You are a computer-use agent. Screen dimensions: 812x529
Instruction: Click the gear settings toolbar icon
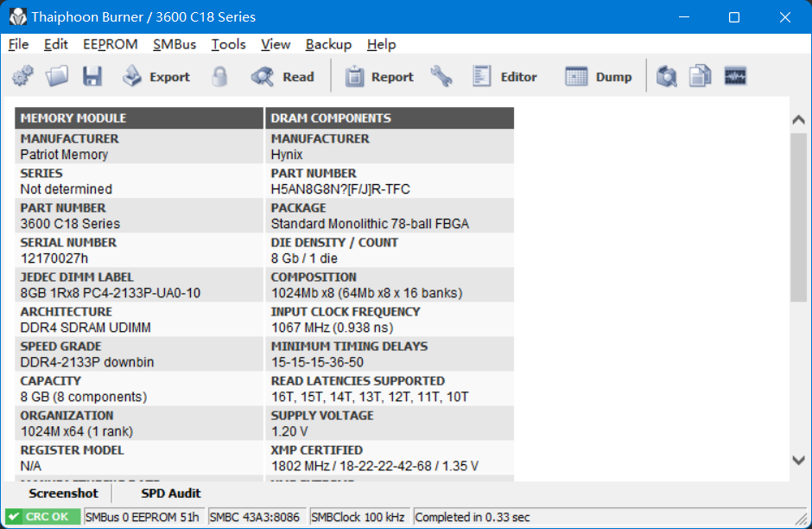click(x=22, y=77)
